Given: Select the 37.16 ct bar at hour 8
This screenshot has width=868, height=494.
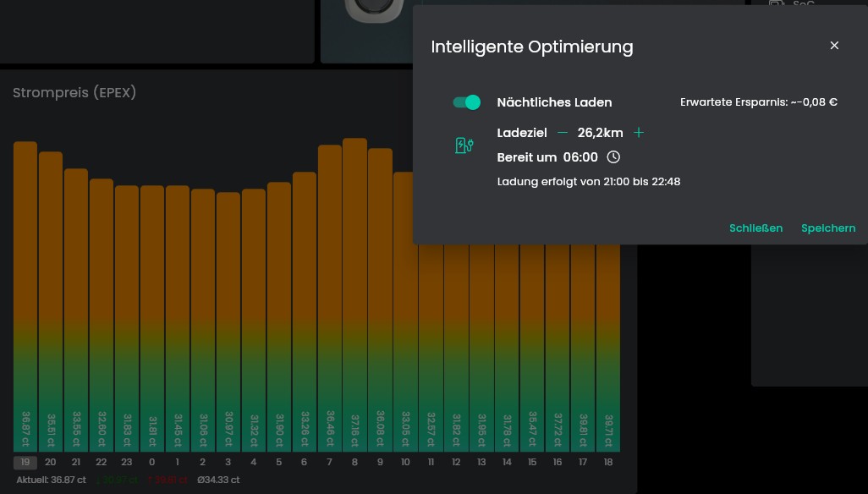Looking at the screenshot, I should [x=354, y=294].
